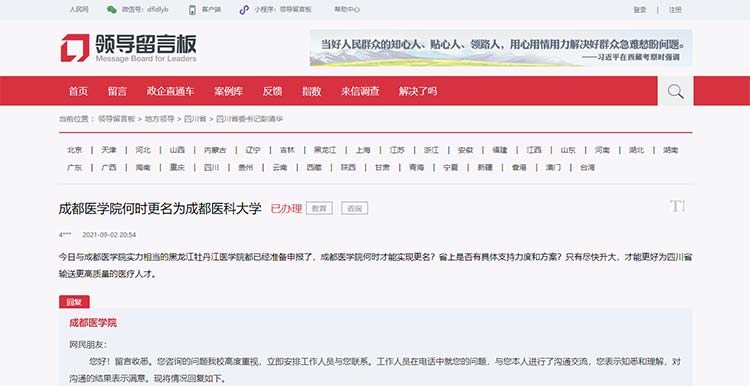
Task: Select 上海 in the province list
Action: coord(363,150)
